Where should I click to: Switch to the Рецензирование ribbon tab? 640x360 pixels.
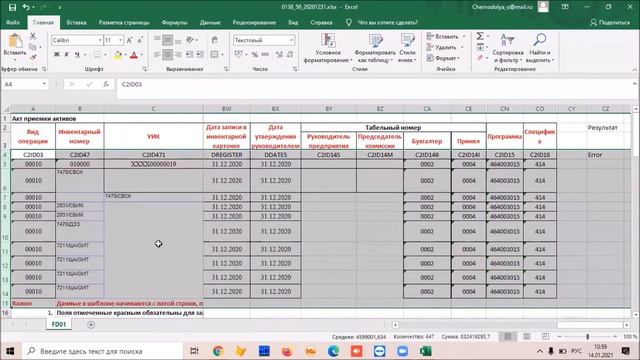click(x=254, y=22)
